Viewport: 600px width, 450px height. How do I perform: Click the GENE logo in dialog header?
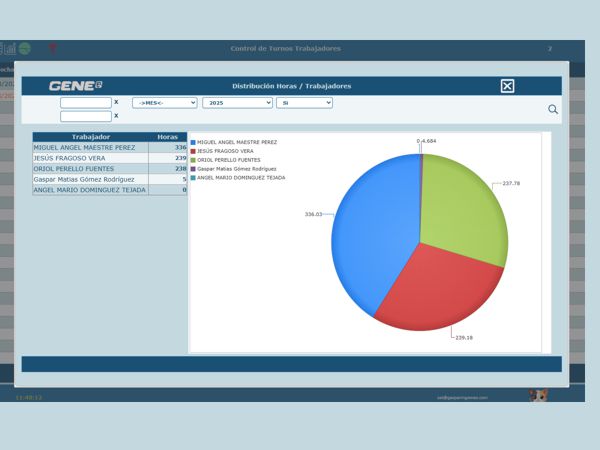click(x=75, y=86)
